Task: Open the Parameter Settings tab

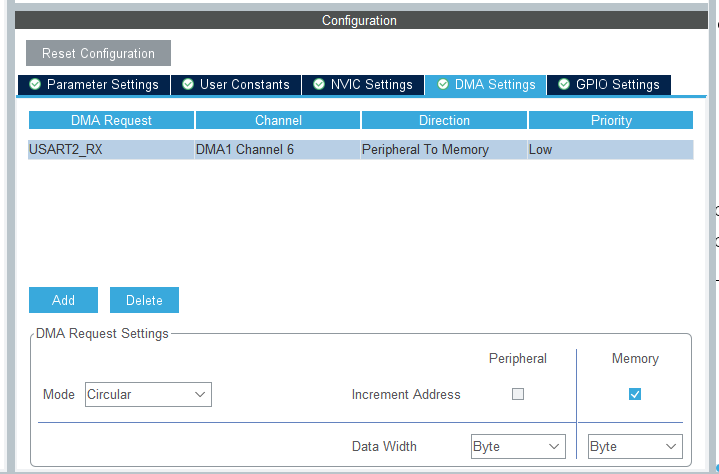Action: [x=94, y=85]
